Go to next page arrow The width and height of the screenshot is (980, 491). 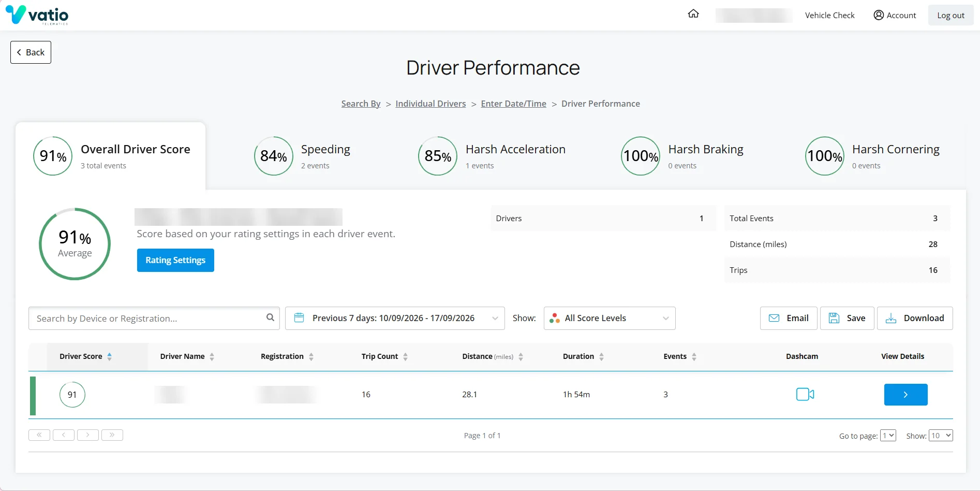(x=88, y=435)
